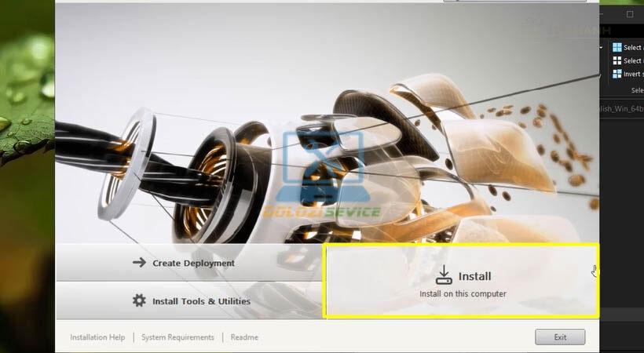Click the Win_64b file name in Explorer
The image size is (644, 353).
click(622, 109)
